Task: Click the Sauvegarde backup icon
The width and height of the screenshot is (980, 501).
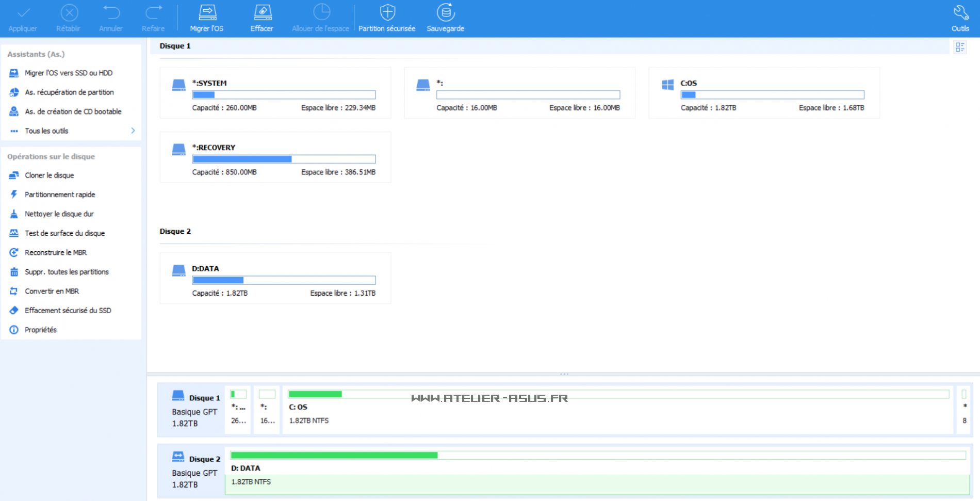Action: 446,13
